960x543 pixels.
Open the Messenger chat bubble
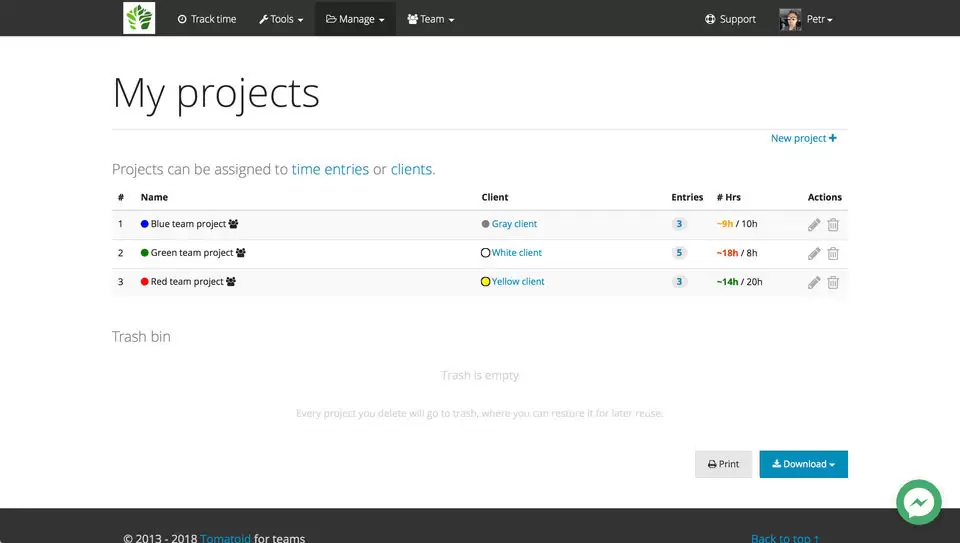(x=919, y=502)
